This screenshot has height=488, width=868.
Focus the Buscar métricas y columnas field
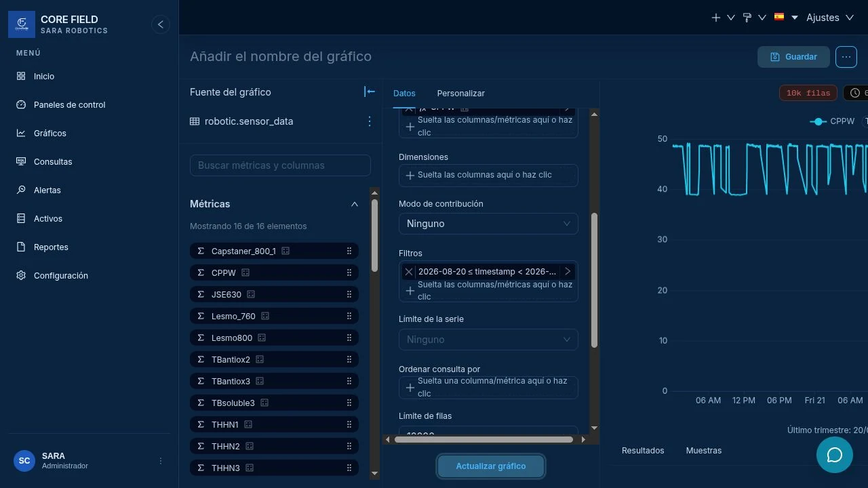tap(280, 165)
